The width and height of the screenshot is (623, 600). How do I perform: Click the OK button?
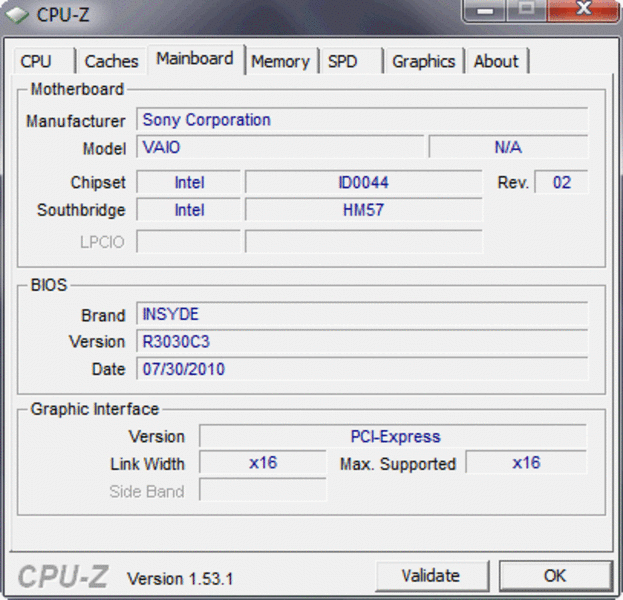(x=555, y=576)
